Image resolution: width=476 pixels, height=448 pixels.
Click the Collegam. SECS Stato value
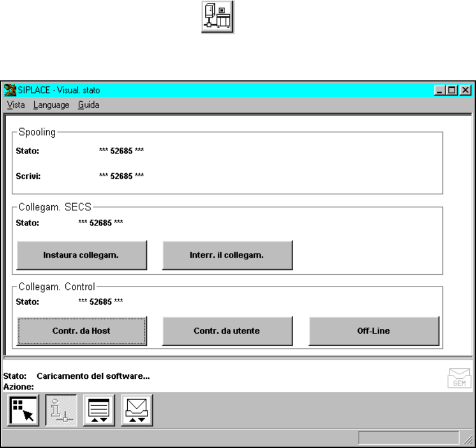point(101,223)
